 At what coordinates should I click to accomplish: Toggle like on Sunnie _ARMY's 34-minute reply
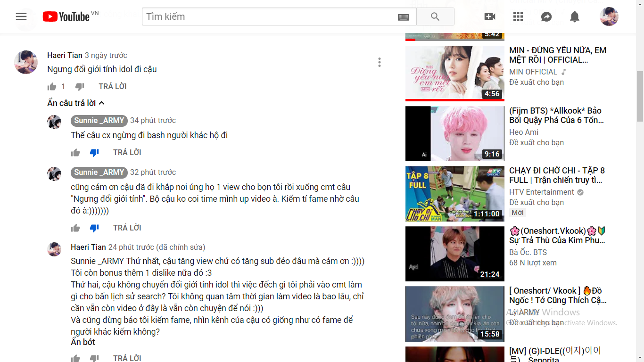point(75,153)
